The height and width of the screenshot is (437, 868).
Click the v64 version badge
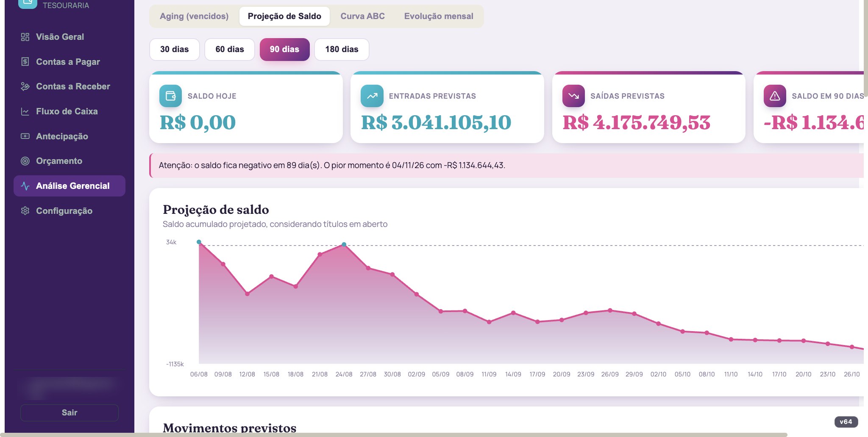[846, 422]
